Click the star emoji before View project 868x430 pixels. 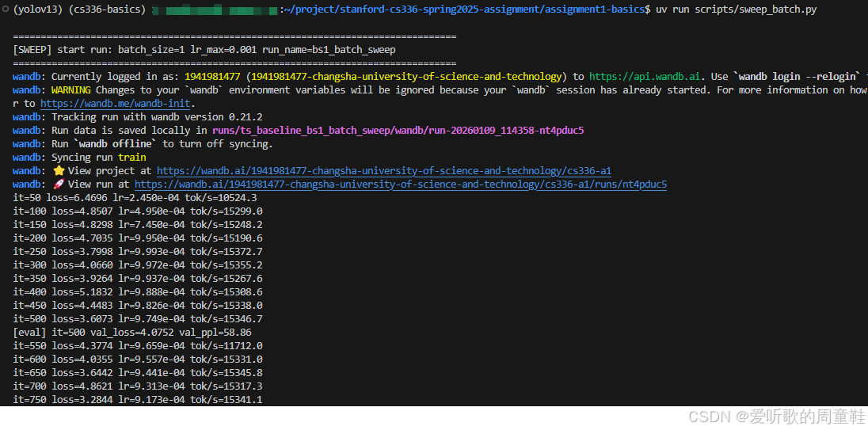(x=58, y=171)
